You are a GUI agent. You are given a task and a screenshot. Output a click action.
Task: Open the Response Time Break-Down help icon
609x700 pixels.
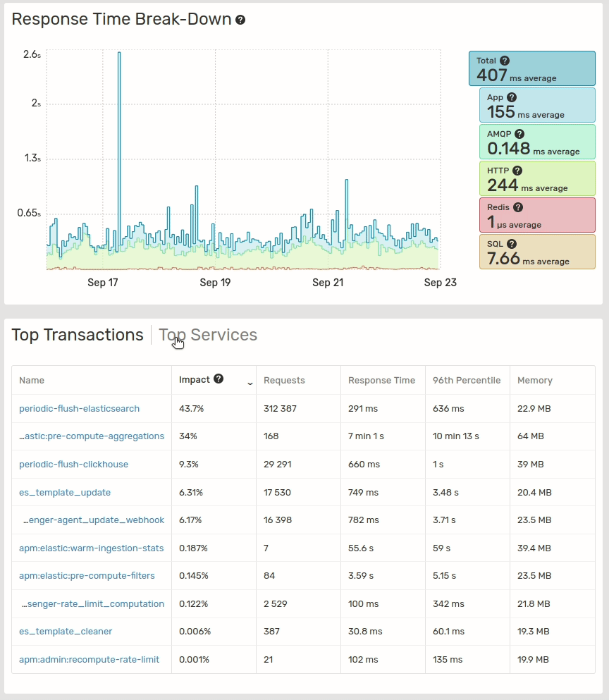coord(240,20)
